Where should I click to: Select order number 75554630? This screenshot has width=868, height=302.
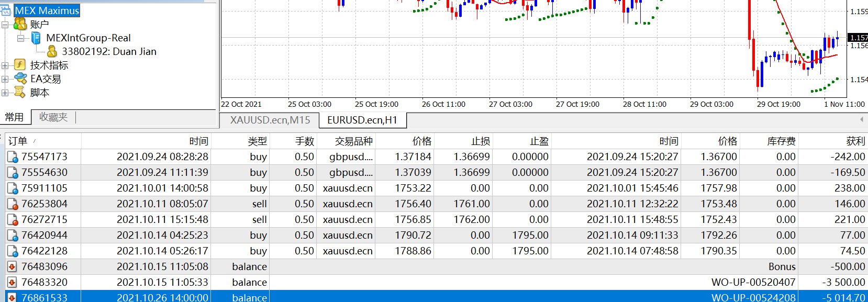click(x=44, y=172)
